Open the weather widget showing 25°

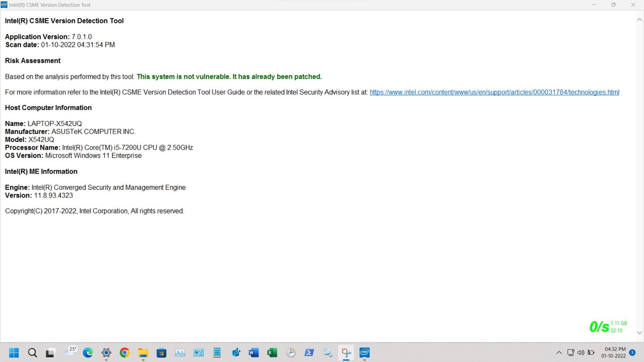pyautogui.click(x=70, y=352)
